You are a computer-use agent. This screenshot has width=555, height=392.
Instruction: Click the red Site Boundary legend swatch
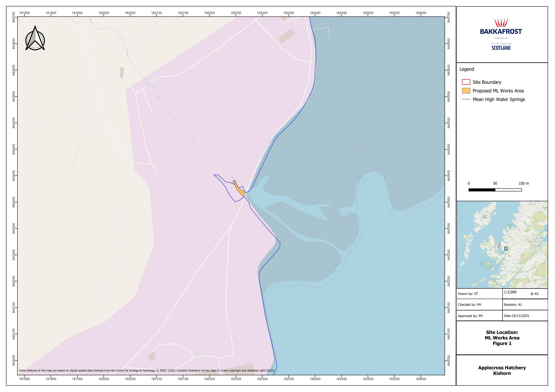click(466, 82)
